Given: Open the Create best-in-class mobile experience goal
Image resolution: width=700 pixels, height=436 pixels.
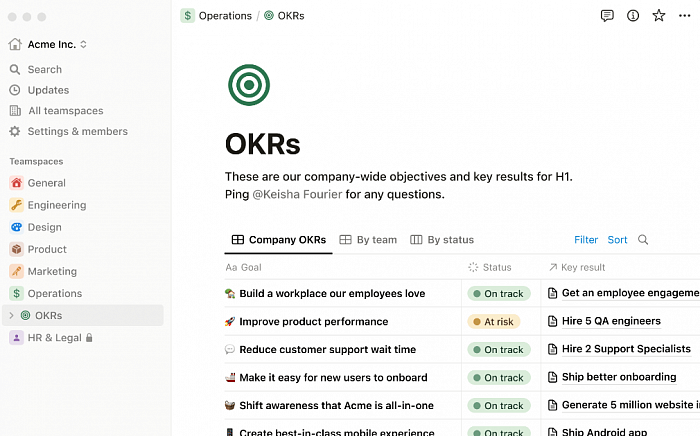Looking at the screenshot, I should pyautogui.click(x=337, y=432).
